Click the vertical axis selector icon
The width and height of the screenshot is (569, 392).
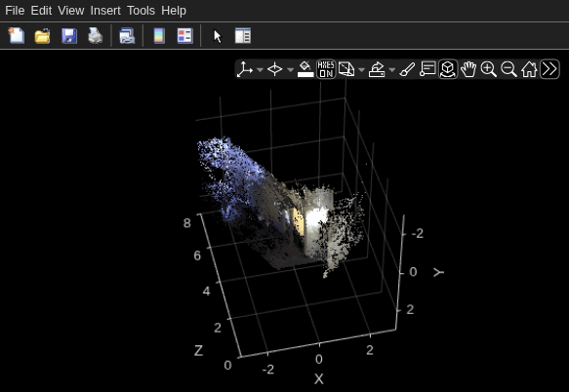245,69
